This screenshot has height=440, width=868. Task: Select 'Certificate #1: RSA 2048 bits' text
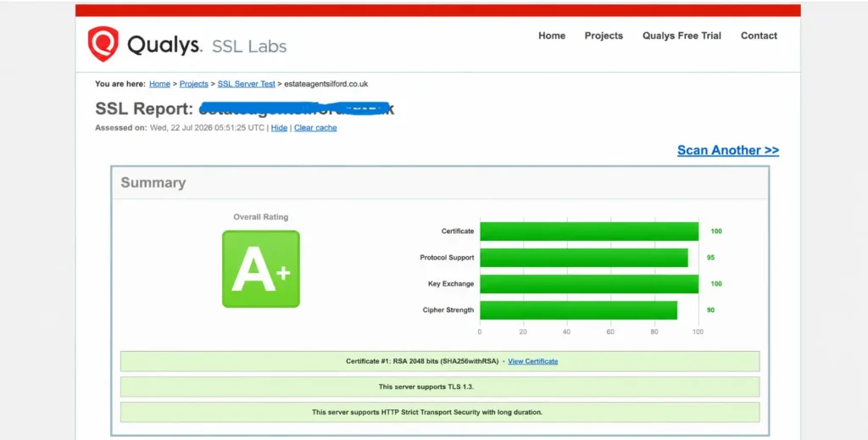click(395, 361)
